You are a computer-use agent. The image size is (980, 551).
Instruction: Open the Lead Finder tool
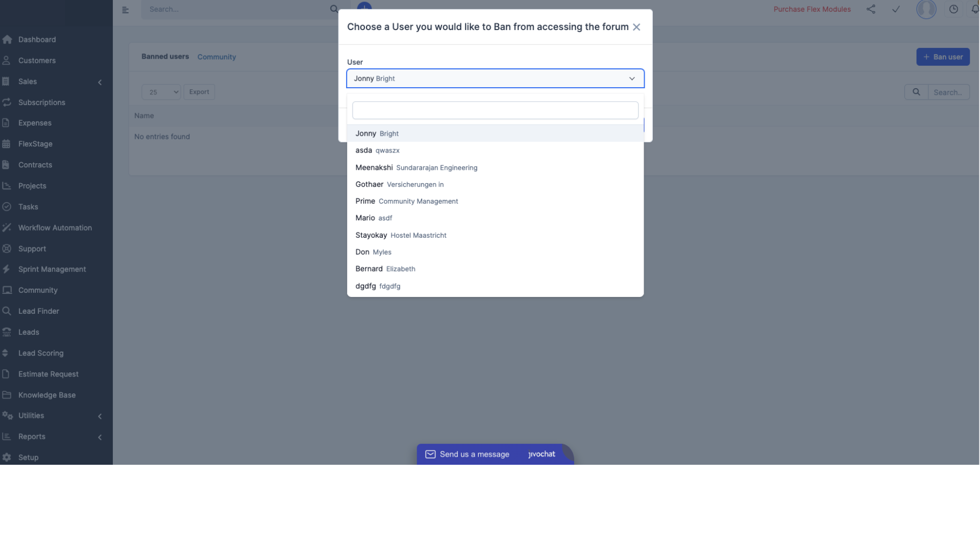(38, 311)
